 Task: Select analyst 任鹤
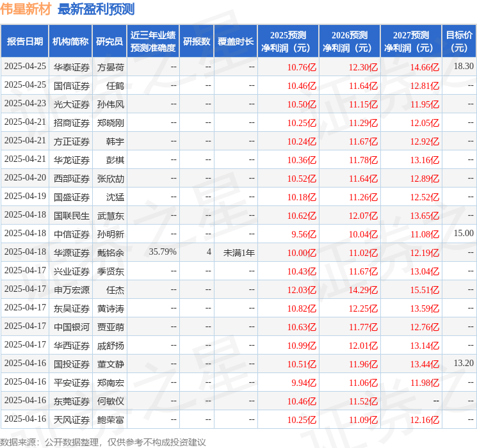click(x=115, y=86)
